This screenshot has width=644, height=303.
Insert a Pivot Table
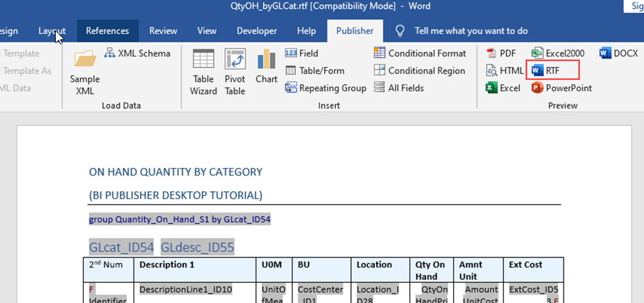coord(235,72)
